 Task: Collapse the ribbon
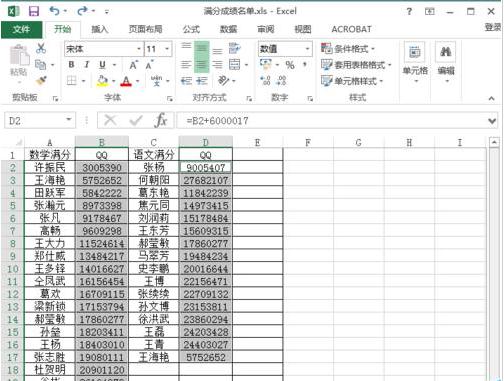pyautogui.click(x=491, y=98)
